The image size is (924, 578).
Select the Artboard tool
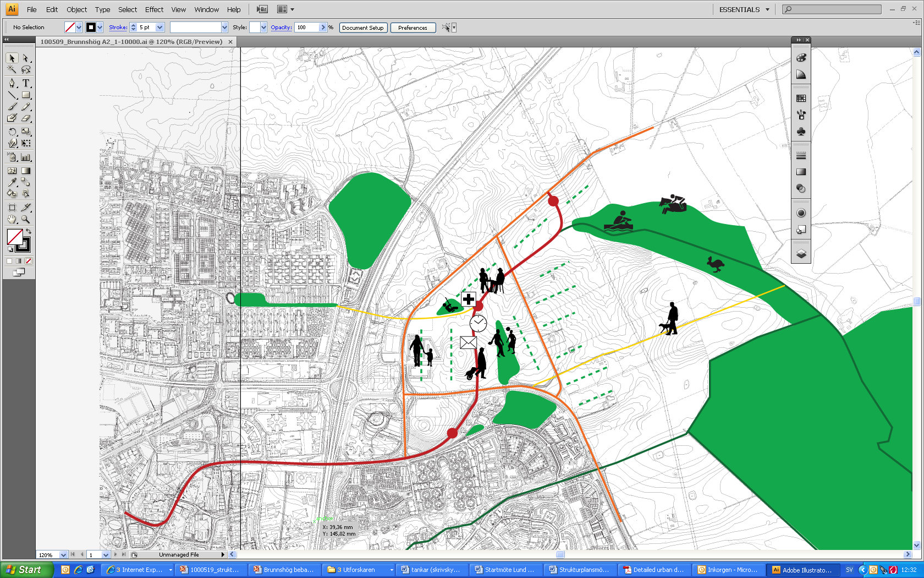tap(12, 208)
